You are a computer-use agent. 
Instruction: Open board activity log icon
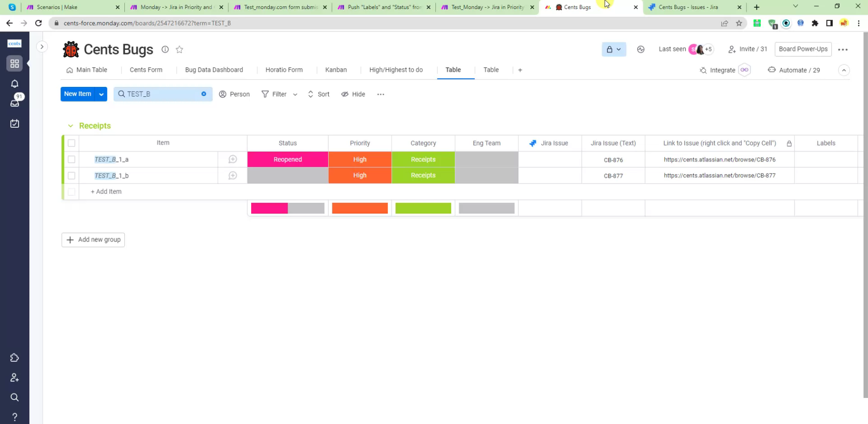pyautogui.click(x=641, y=49)
